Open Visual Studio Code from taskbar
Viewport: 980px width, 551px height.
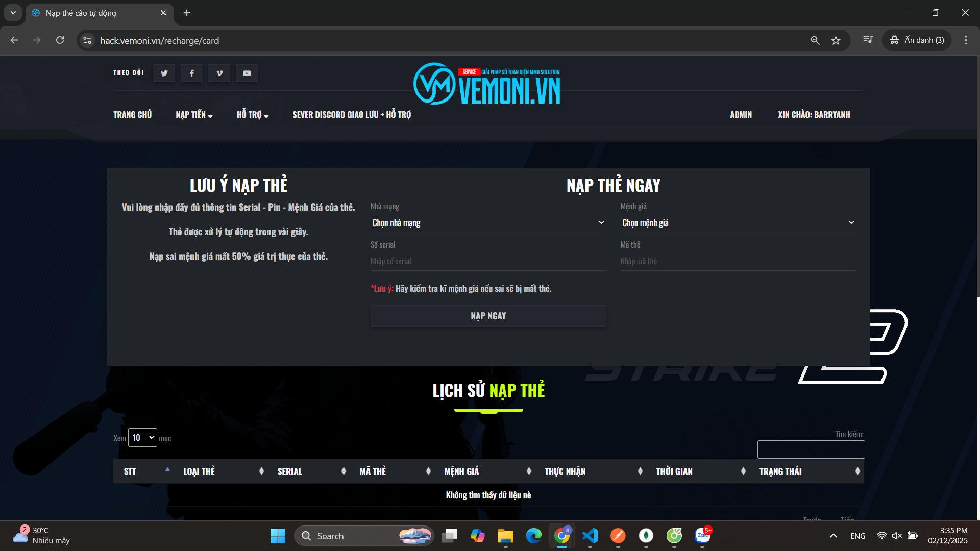pos(590,536)
